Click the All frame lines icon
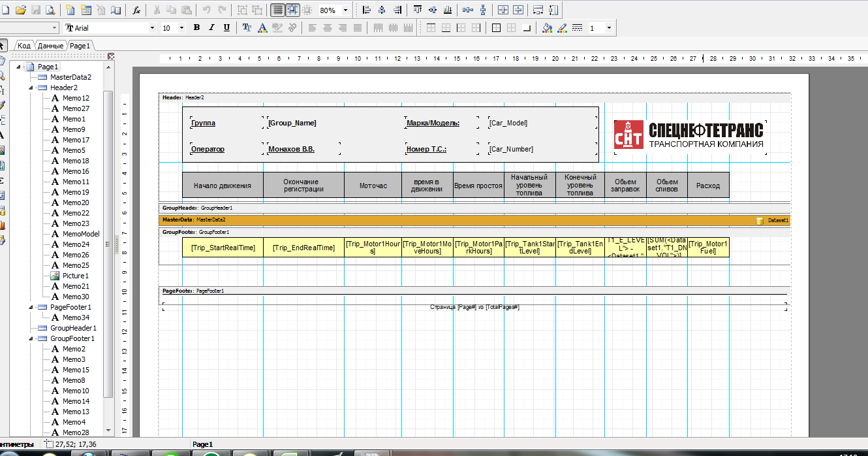The height and width of the screenshot is (456, 868). click(x=496, y=28)
